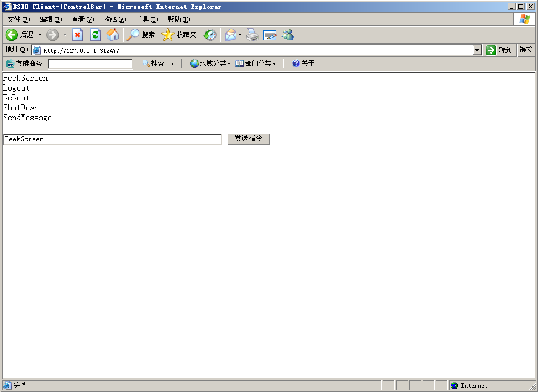Open the 帮助(H) menu
This screenshot has width=538, height=392.
click(179, 19)
